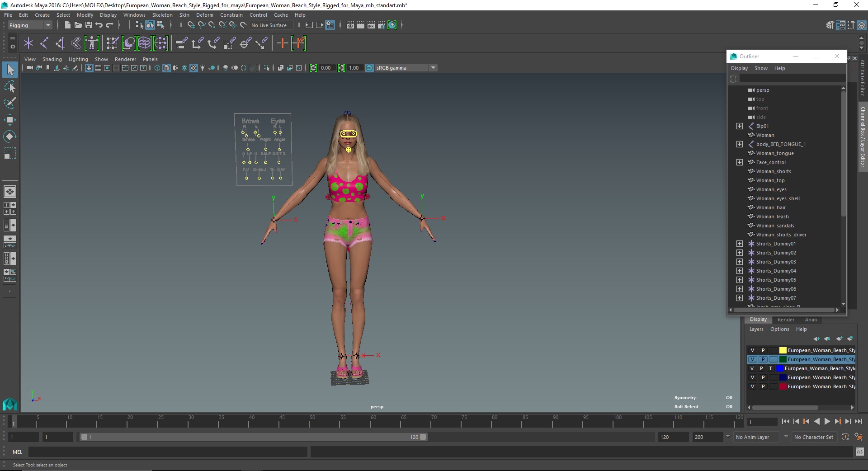
Task: Toggle T template on bright blue layer
Action: 771,368
